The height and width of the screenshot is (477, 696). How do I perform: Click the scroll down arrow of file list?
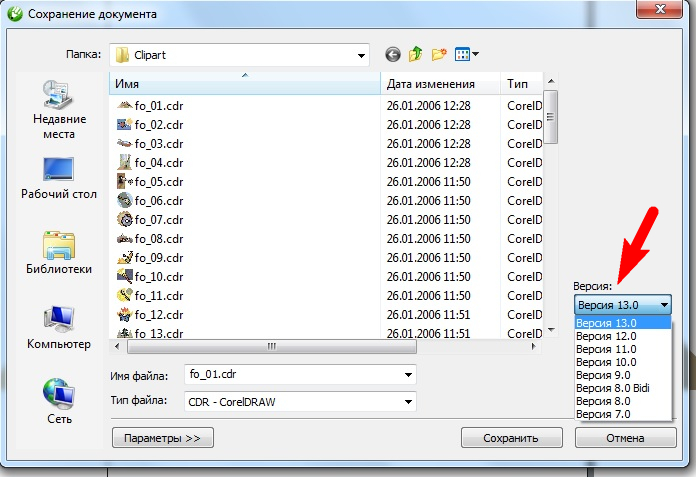click(x=550, y=330)
